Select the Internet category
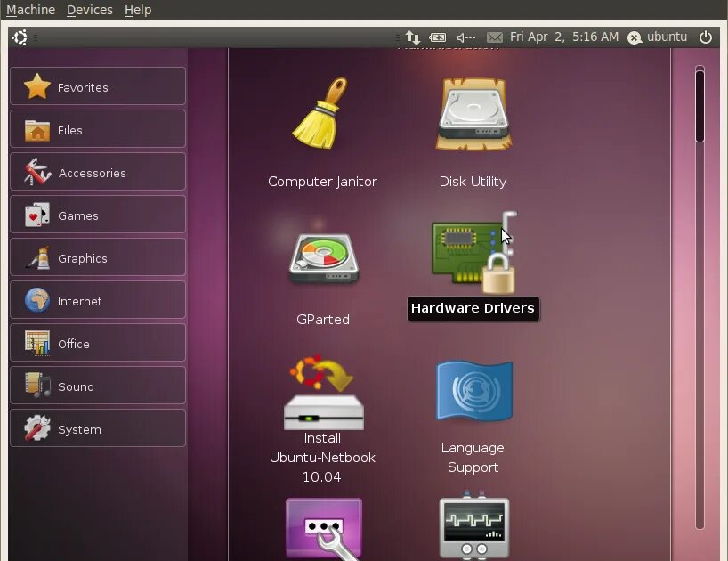 pyautogui.click(x=98, y=300)
